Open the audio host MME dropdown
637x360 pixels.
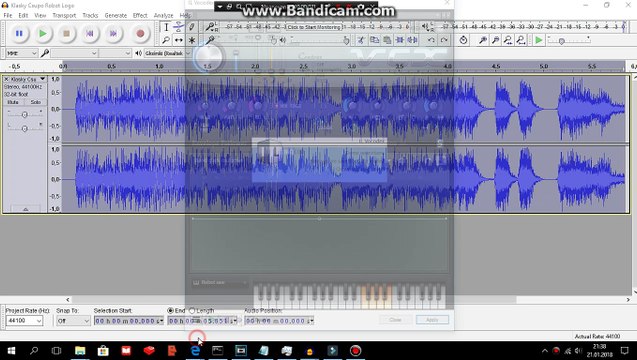point(22,53)
